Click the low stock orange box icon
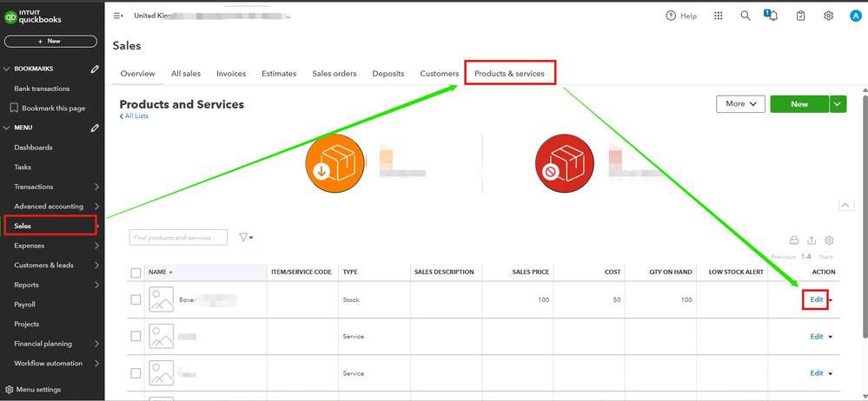This screenshot has height=401, width=868. (335, 163)
